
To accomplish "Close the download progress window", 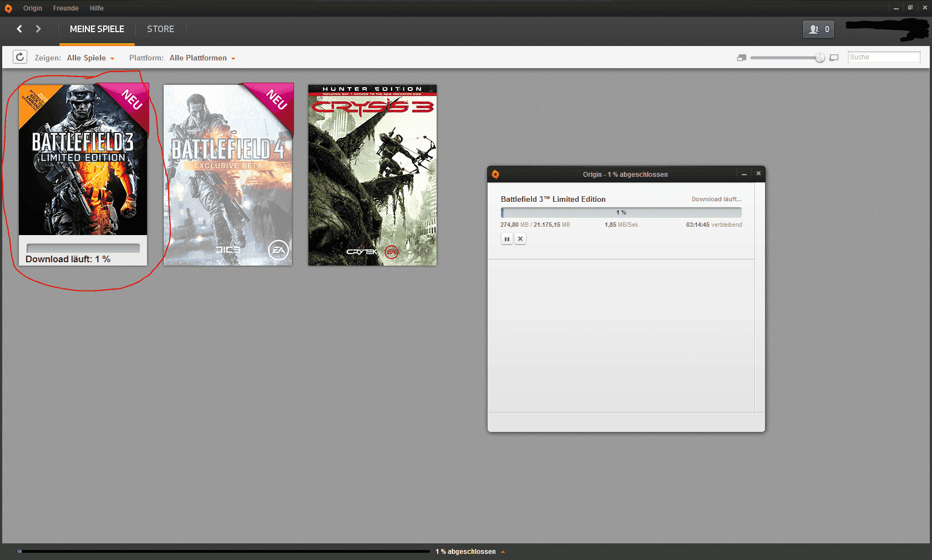I will pos(758,174).
